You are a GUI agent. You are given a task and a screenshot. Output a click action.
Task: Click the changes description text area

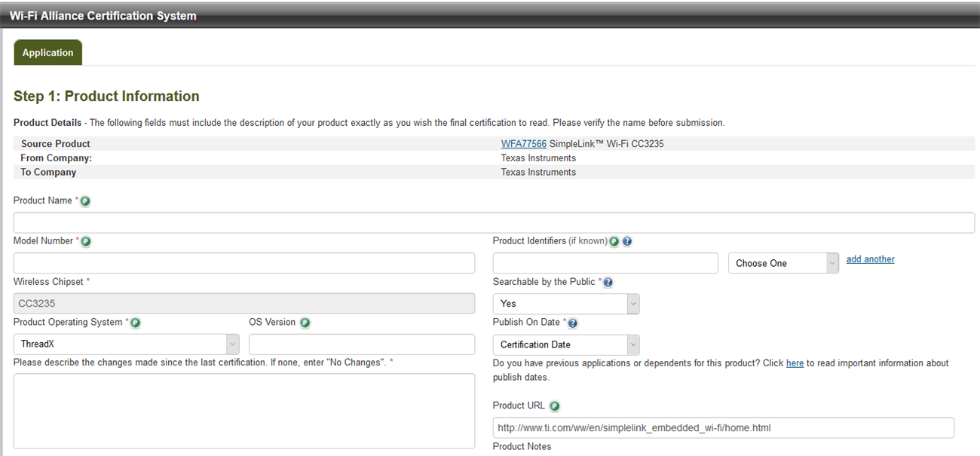244,411
